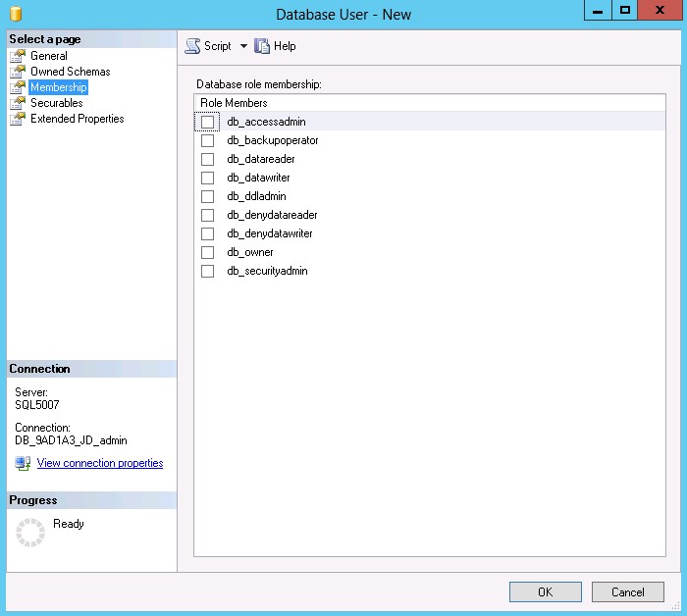
Task: Enable the db_datareader role checkbox
Action: (x=207, y=159)
